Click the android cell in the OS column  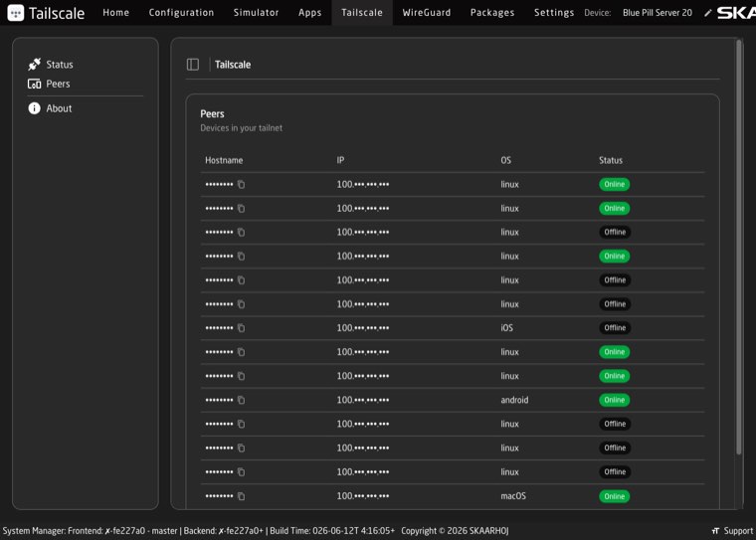click(x=514, y=400)
